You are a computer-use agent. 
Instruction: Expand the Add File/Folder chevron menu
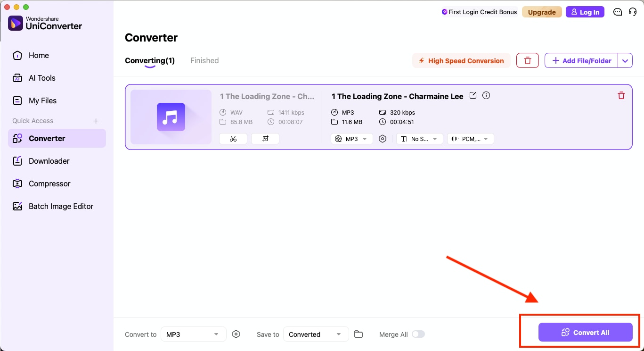625,60
